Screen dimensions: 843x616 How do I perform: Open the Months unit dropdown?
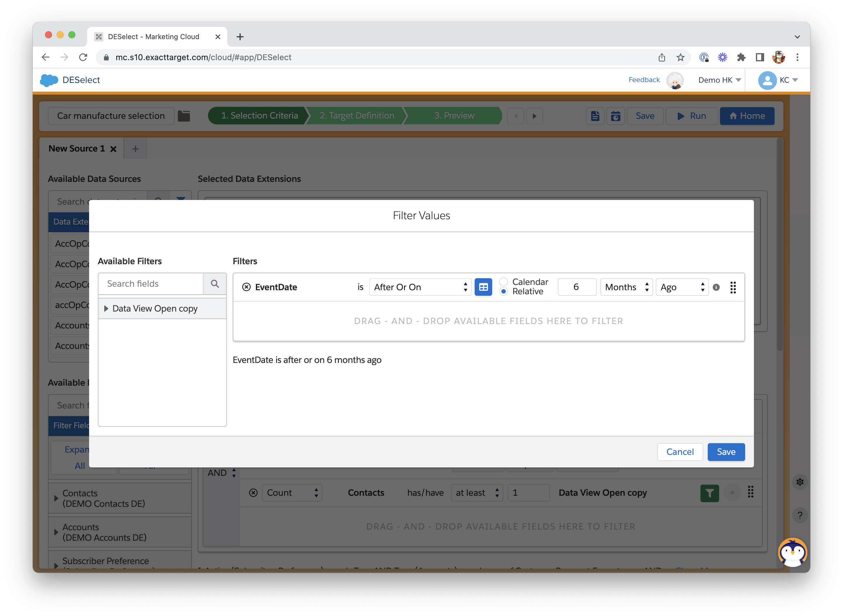click(626, 287)
